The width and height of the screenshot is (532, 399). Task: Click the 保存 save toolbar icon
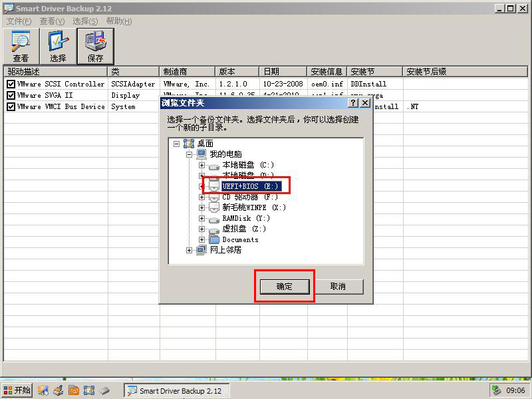point(95,46)
